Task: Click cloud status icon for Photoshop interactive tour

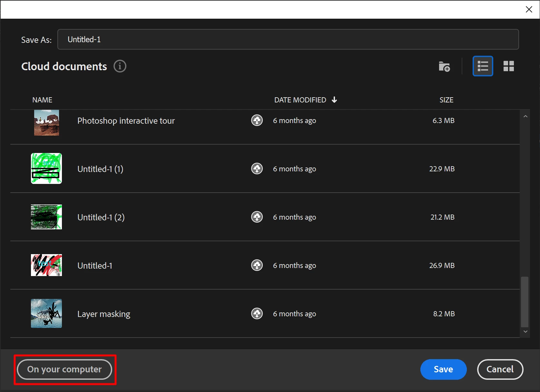Action: click(x=257, y=120)
